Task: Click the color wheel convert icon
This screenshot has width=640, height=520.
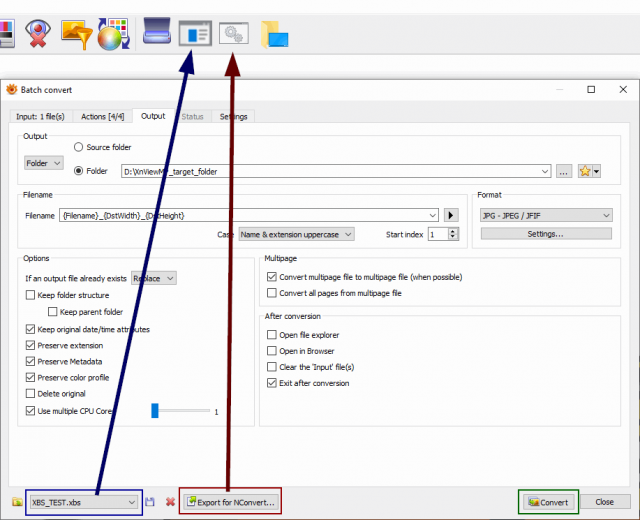Action: point(113,34)
